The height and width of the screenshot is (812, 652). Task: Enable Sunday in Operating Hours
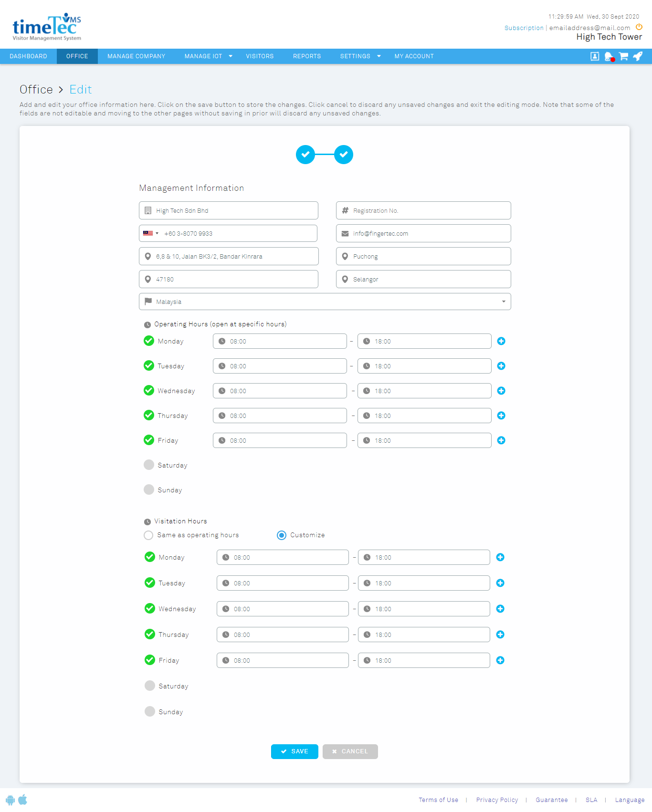pyautogui.click(x=149, y=489)
